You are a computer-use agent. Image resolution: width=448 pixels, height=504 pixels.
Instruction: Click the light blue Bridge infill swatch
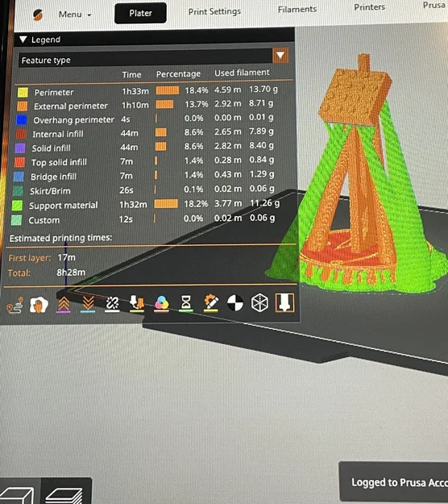19,177
